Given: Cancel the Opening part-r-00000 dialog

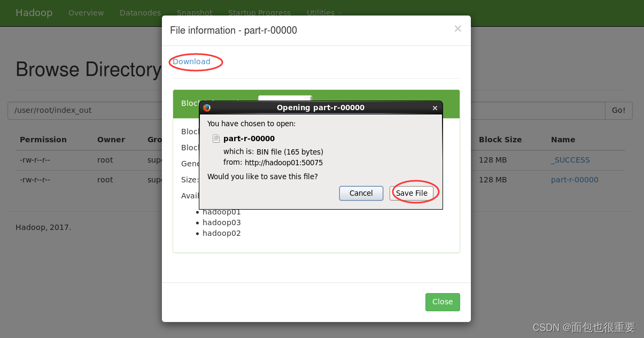Looking at the screenshot, I should point(361,193).
